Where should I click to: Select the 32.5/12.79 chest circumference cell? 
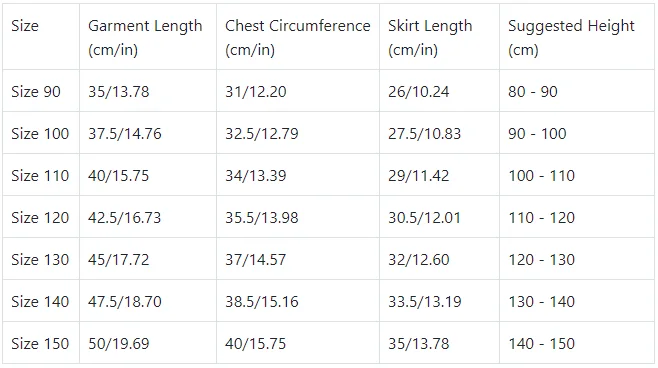click(x=298, y=133)
